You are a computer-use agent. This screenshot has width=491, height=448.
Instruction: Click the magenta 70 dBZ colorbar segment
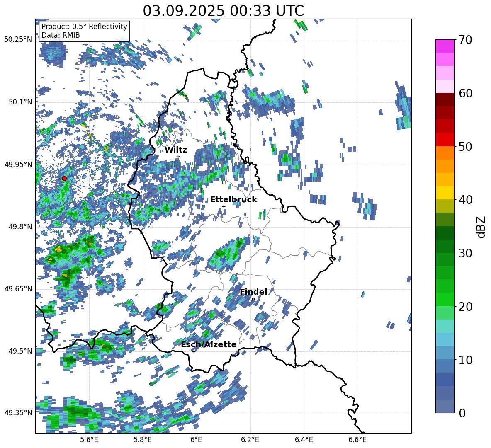(x=445, y=46)
